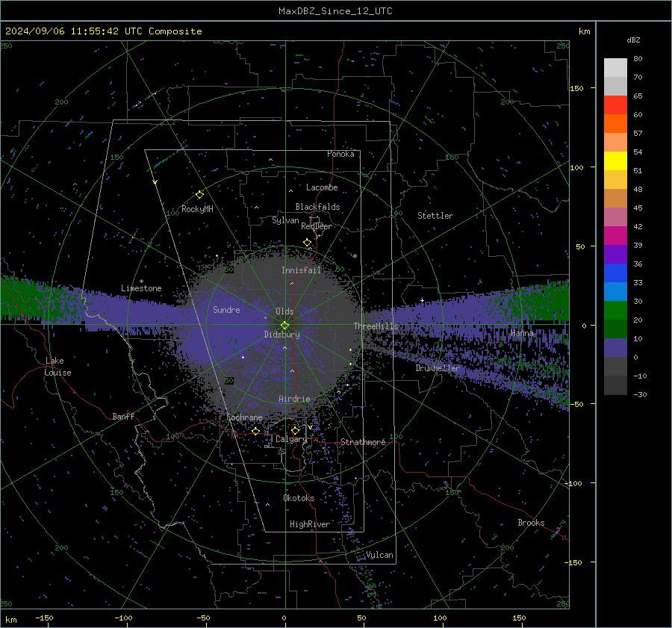672x628 pixels.
Task: Pick the slate-blue legend swatch above 0
Action: click(x=615, y=347)
